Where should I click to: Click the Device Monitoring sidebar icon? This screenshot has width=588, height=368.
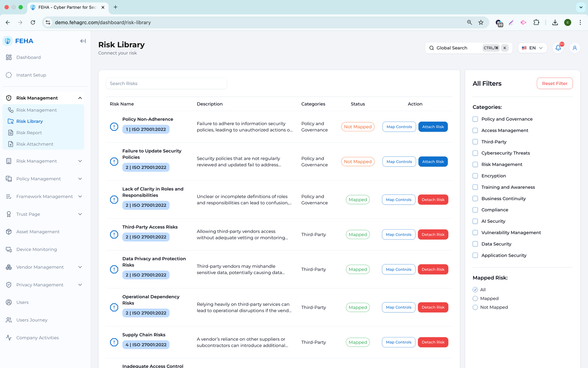[9, 249]
